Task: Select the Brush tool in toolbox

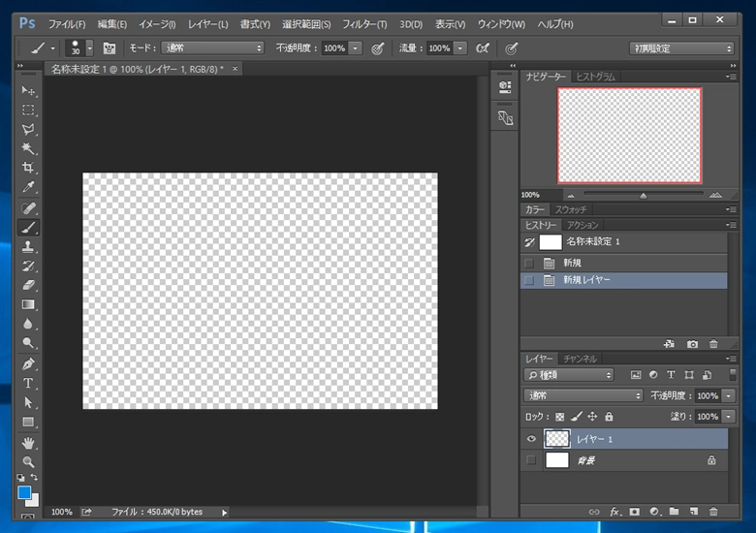Action: tap(28, 228)
